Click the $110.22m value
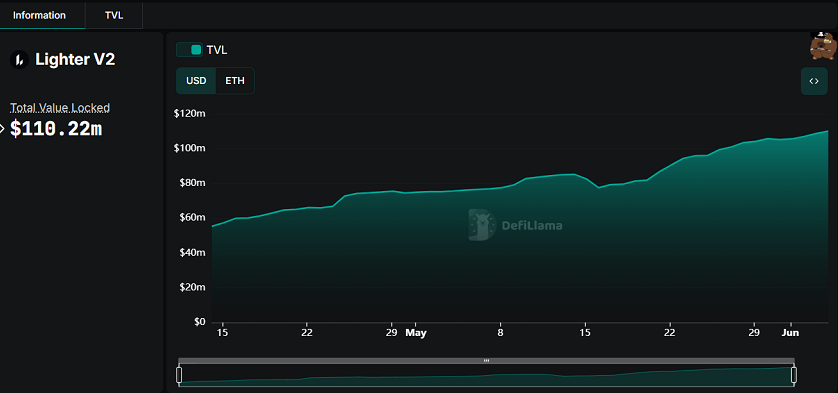838x393 pixels. [56, 129]
